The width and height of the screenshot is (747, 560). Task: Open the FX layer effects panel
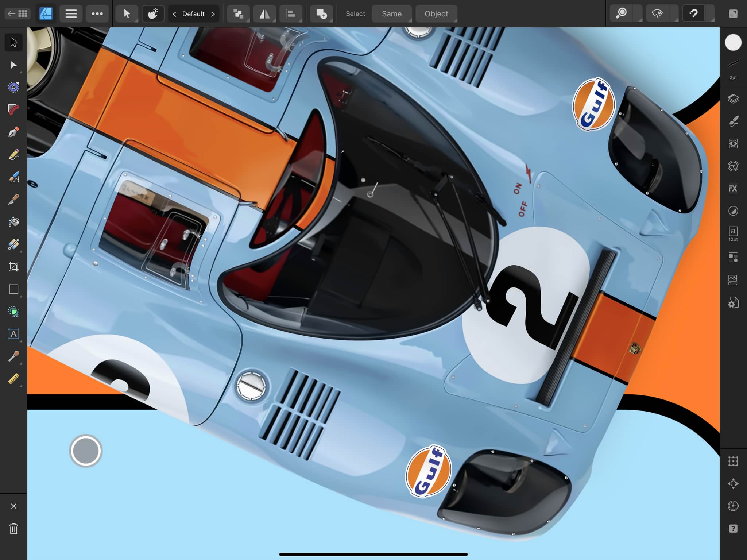pyautogui.click(x=733, y=188)
